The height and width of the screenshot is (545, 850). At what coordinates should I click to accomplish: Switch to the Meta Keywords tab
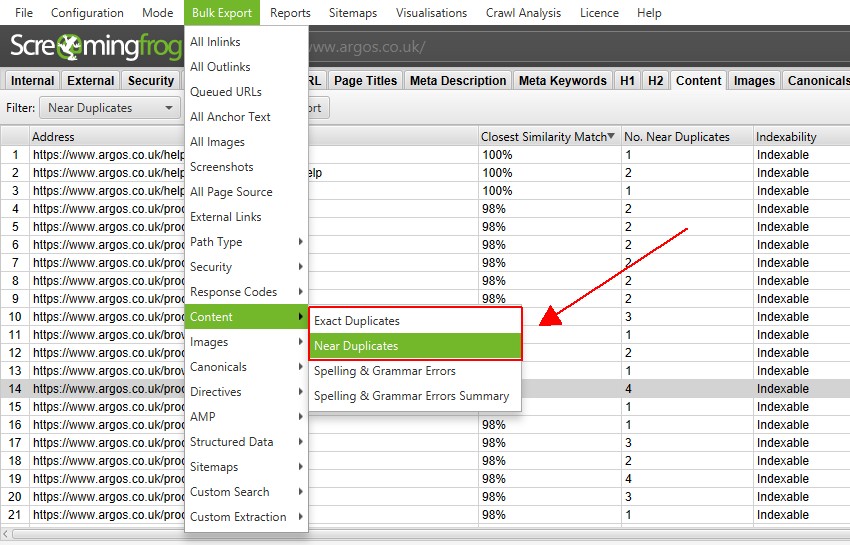[562, 80]
